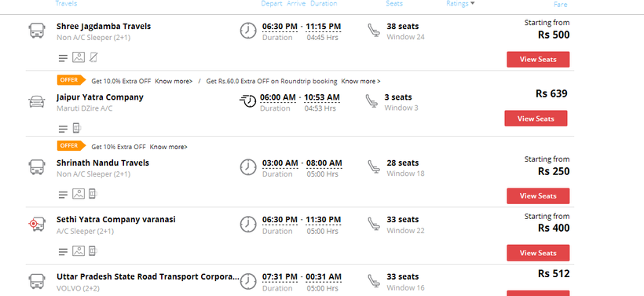Click Uttar Pradesh State Road Transport Corporation name
Screen dimensions: 644x296
point(148,276)
